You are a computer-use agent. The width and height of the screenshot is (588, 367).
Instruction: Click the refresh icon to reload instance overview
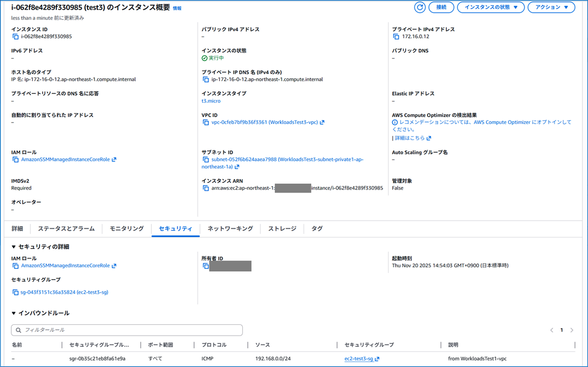420,7
